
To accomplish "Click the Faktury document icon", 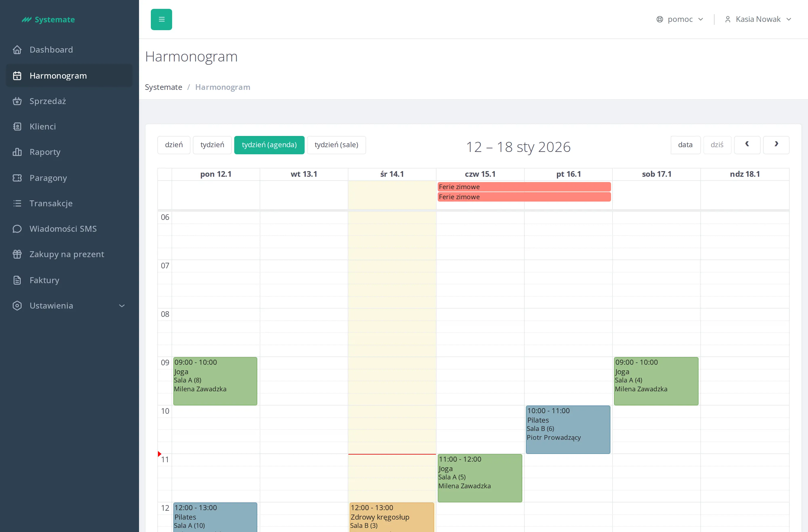I will pyautogui.click(x=17, y=280).
